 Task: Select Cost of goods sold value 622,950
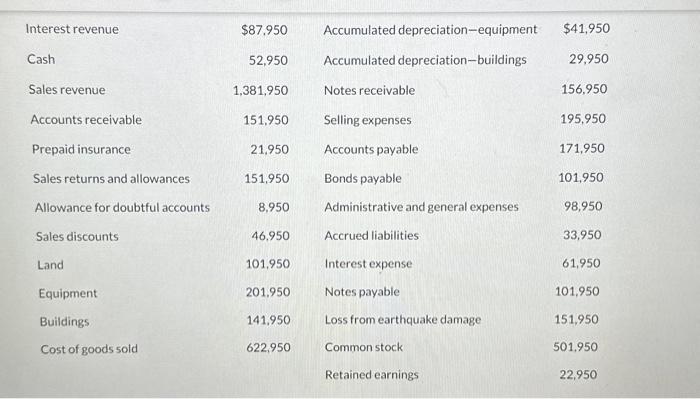click(268, 347)
